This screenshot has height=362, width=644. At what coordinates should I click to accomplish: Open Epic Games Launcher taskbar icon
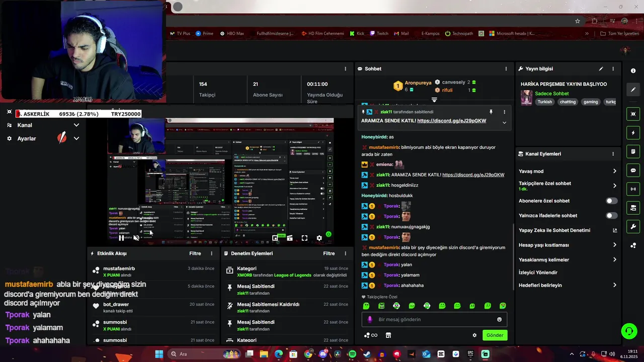(x=470, y=354)
